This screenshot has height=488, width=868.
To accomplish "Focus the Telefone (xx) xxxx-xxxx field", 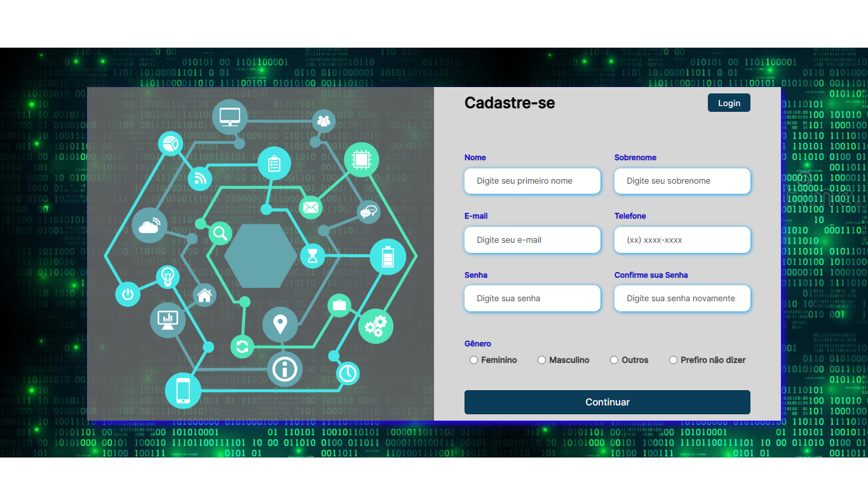I will click(x=682, y=240).
